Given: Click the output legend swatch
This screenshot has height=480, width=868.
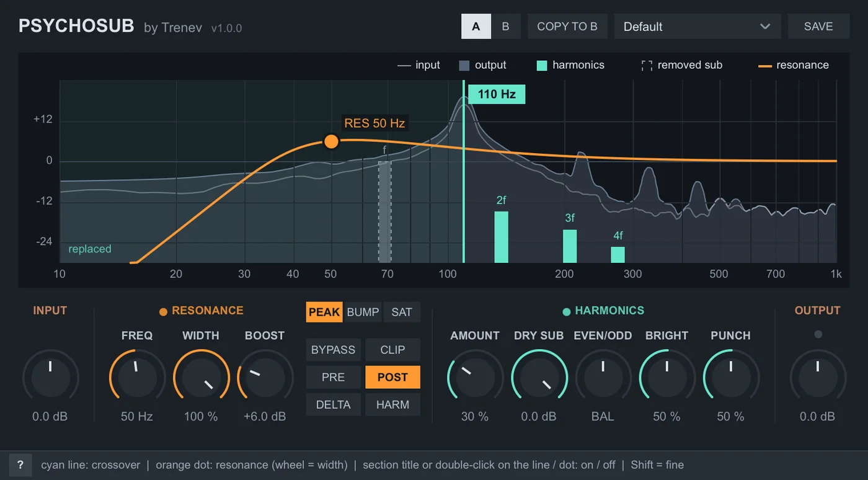Looking at the screenshot, I should point(464,66).
